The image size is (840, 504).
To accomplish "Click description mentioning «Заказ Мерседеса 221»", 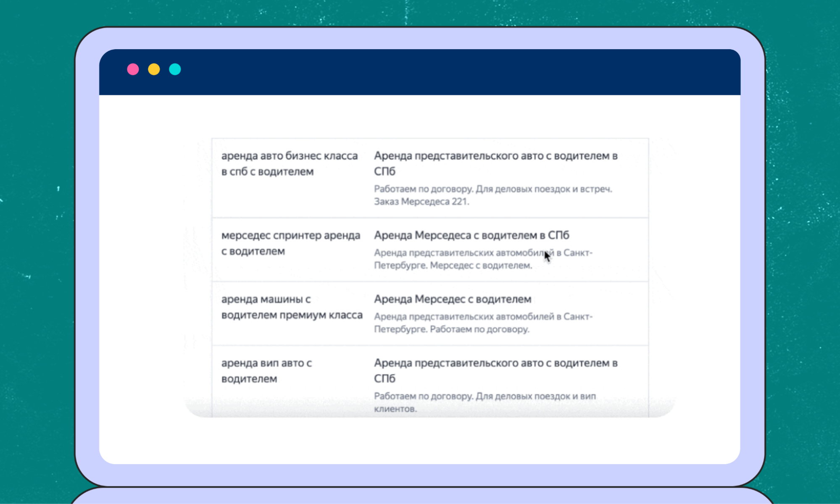I will (x=494, y=194).
